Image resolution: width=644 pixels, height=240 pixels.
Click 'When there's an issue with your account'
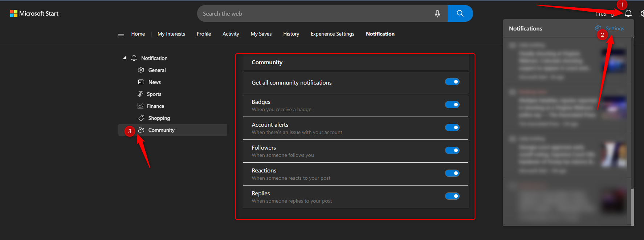297,132
